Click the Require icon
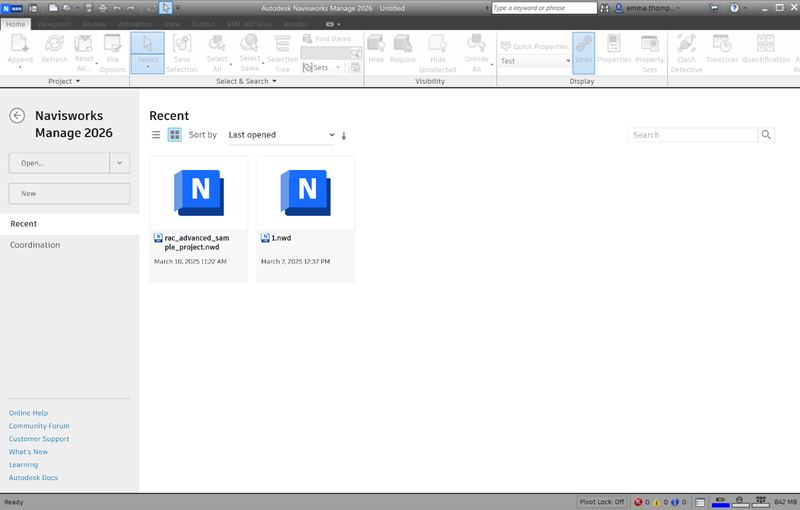This screenshot has height=510, width=800. [x=403, y=44]
